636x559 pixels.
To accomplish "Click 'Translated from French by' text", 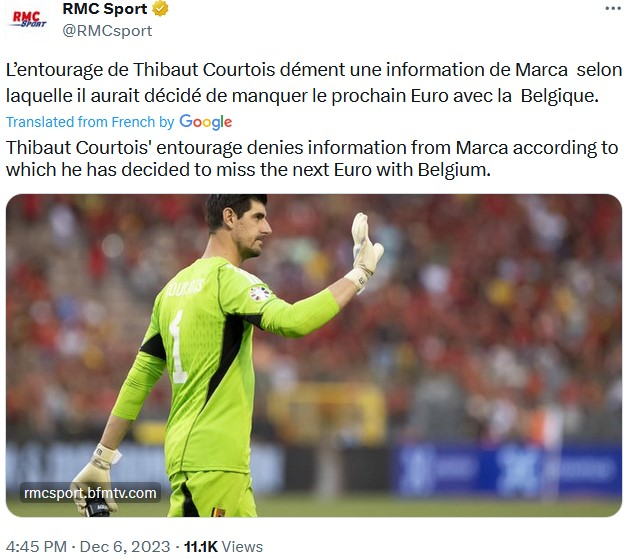I will (90, 122).
